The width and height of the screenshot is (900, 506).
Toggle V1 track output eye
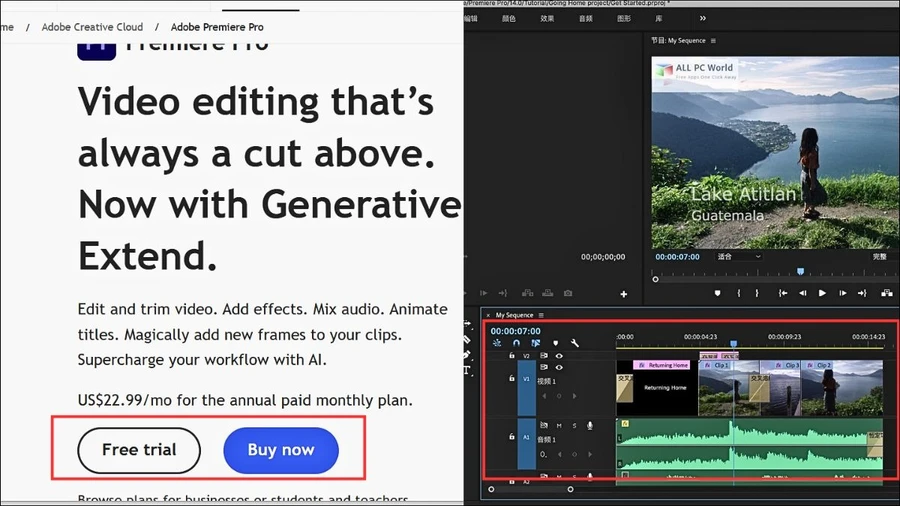(x=558, y=367)
